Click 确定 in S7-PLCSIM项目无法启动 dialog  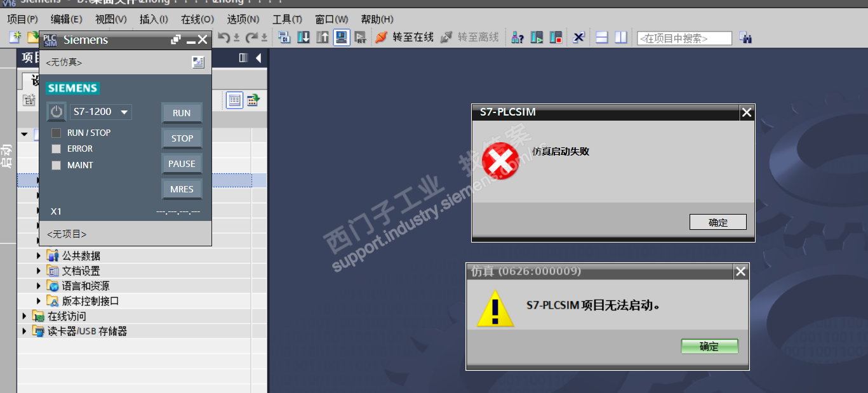coord(709,346)
